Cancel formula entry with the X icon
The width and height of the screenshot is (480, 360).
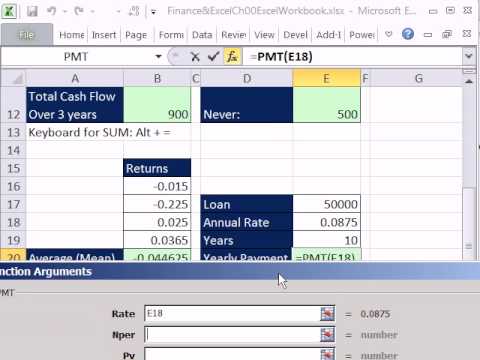pos(195,57)
